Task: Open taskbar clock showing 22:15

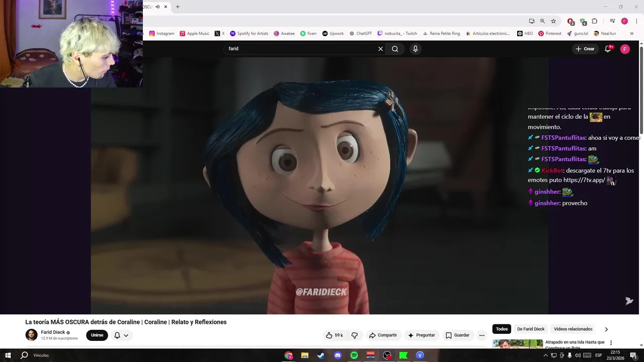Action: pos(615,355)
